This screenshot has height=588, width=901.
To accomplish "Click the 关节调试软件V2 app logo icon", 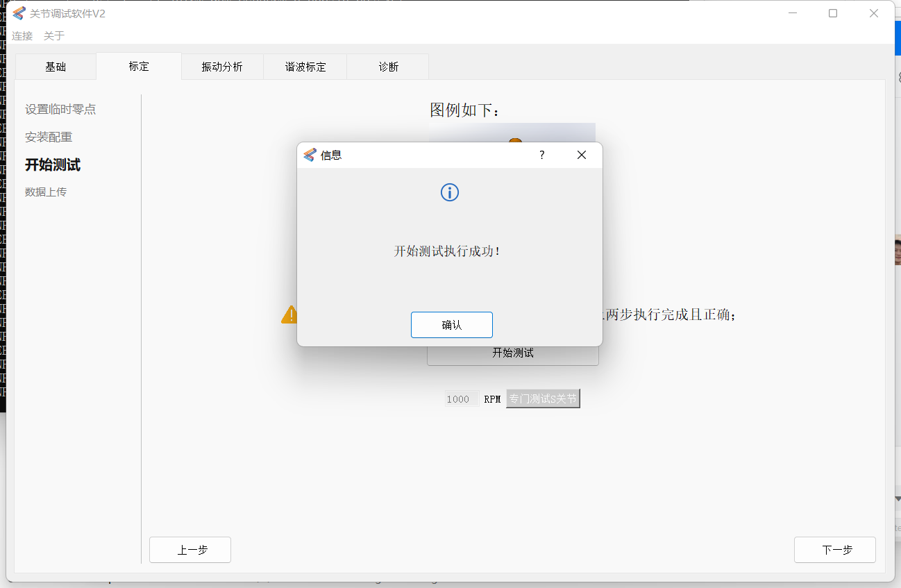I will (x=19, y=13).
